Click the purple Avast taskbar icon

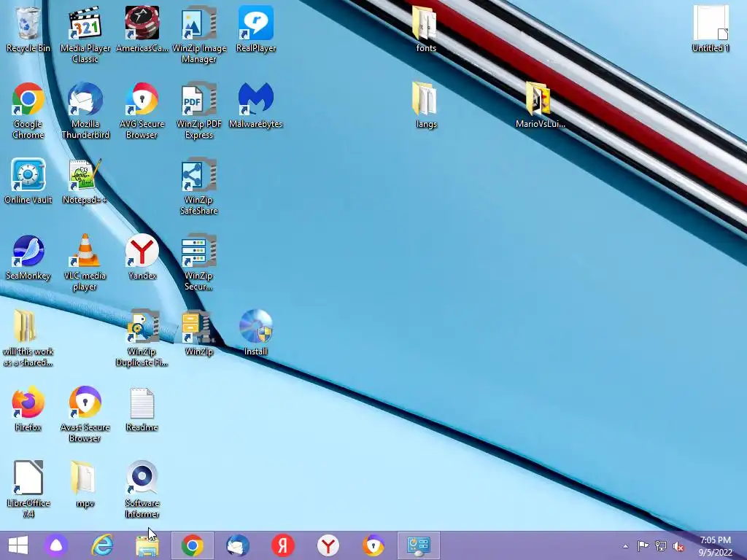point(56,545)
